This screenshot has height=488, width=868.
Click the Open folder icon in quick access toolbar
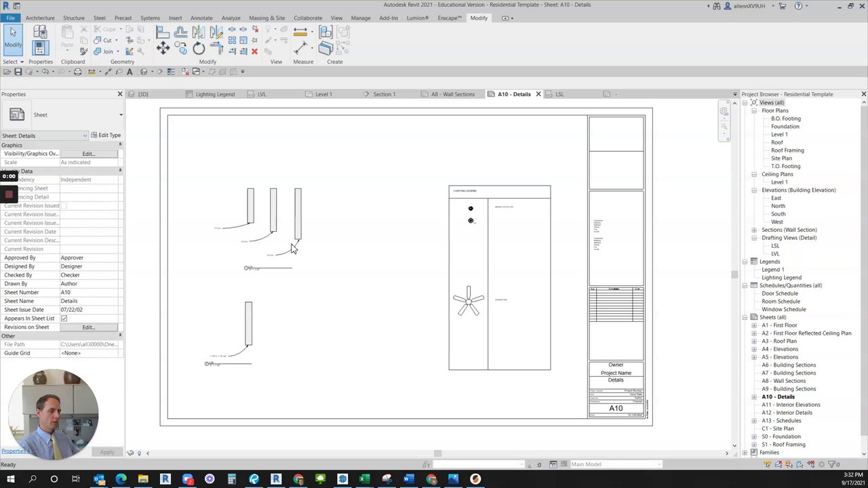click(x=7, y=71)
